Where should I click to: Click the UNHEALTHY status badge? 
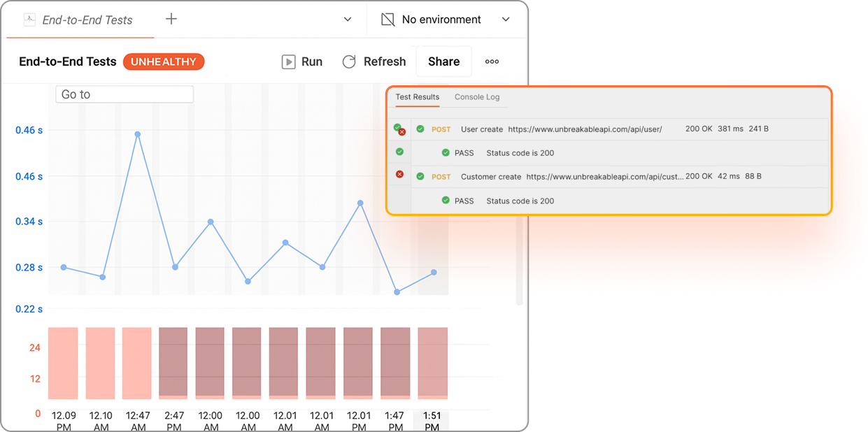pyautogui.click(x=164, y=62)
